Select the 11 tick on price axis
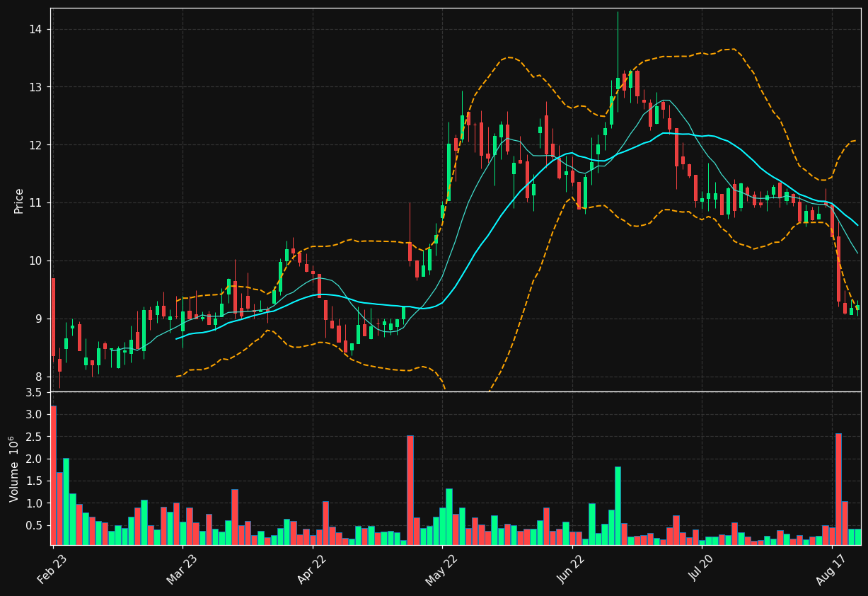The image size is (868, 596). pyautogui.click(x=36, y=203)
